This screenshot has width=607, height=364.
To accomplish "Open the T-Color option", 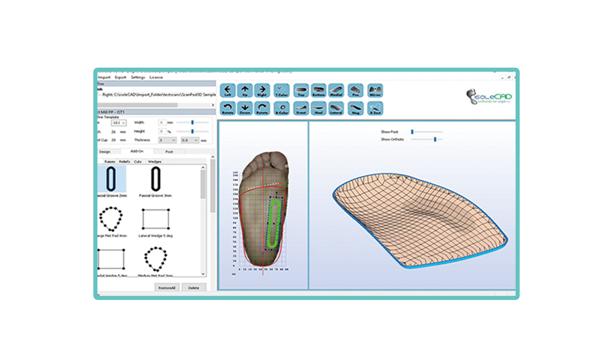I will (282, 91).
